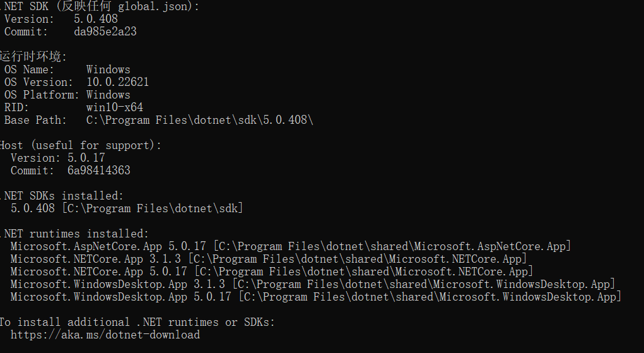
Task: Click the Microsoft.NETCore.App 5.0.17 runtime entry
Action: (x=98, y=272)
